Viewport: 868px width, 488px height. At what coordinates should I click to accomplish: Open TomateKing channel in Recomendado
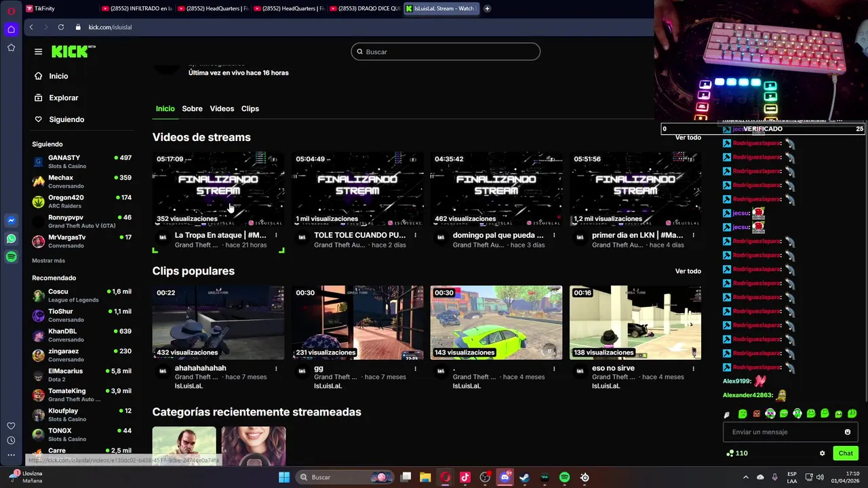pos(81,394)
